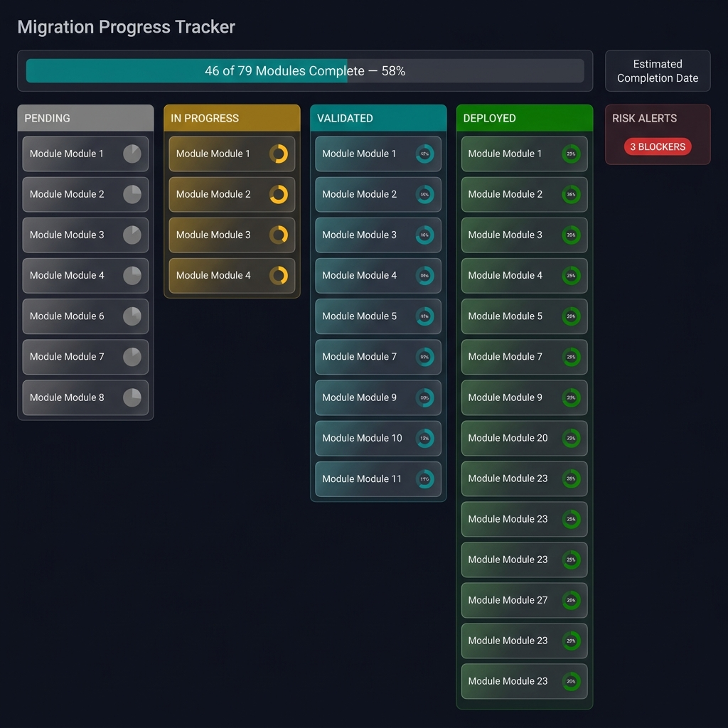Viewport: 728px width, 728px height.
Task: Click the green percent ring on Deployed Module Module 4
Action: [571, 276]
